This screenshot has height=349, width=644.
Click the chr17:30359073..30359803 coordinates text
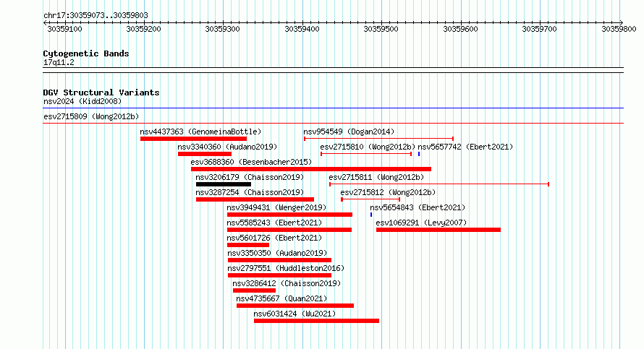tap(96, 16)
